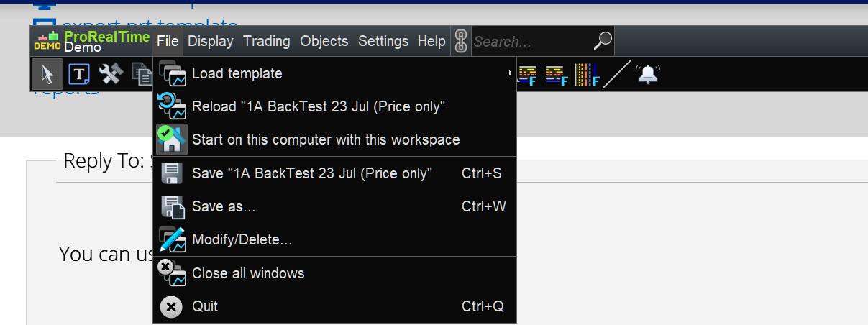868x325 pixels.
Task: Open the alert bell icon
Action: [648, 73]
